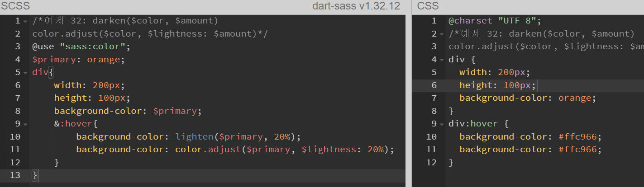Click line number 3 in SCSS gutter
The image size is (644, 187).
click(x=18, y=47)
